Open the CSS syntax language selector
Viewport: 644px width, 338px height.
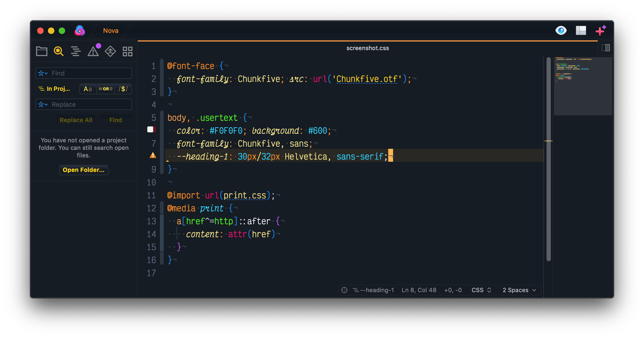pyautogui.click(x=481, y=290)
